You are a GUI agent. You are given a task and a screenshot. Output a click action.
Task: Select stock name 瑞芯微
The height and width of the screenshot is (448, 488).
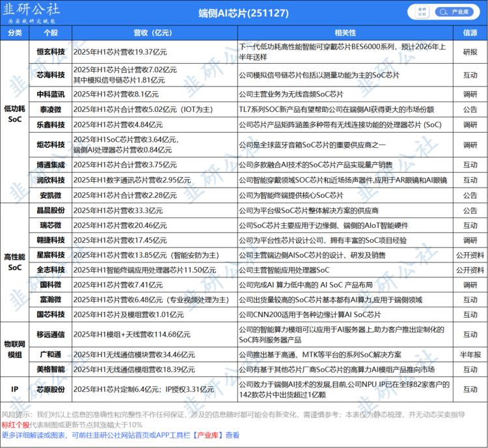(x=51, y=225)
